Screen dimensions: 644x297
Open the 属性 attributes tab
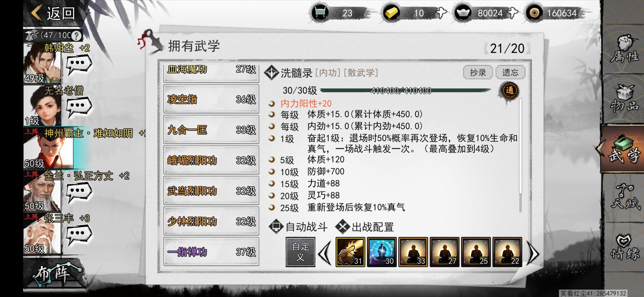pos(624,50)
